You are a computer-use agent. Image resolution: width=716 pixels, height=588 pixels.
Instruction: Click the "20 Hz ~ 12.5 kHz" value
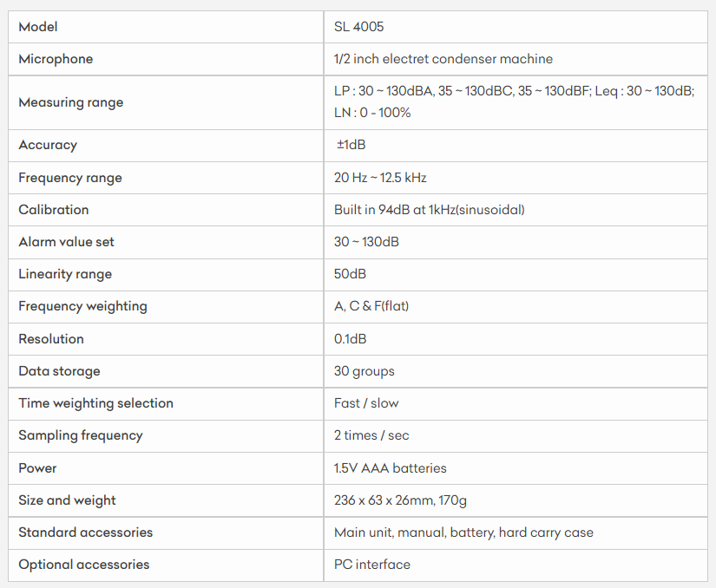(x=380, y=178)
